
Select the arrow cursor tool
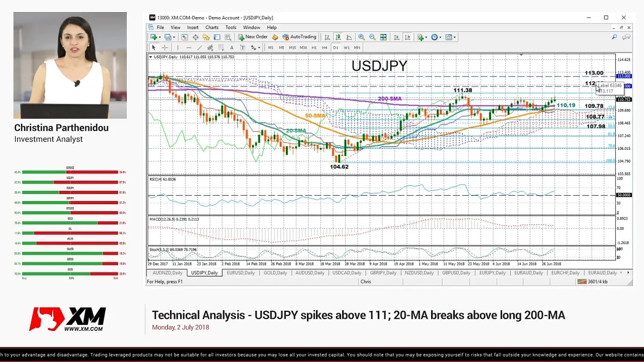153,48
